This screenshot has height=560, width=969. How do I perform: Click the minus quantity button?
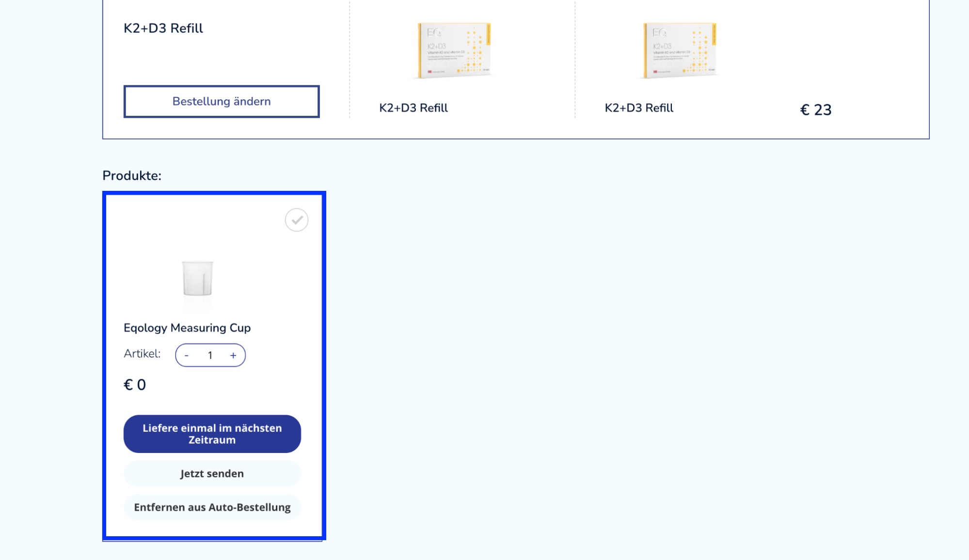tap(187, 356)
